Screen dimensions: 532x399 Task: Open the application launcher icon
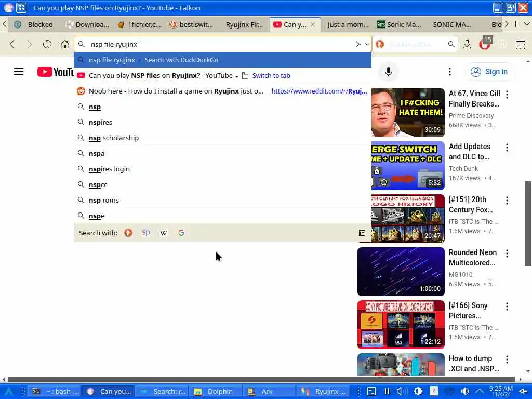[x=9, y=391]
